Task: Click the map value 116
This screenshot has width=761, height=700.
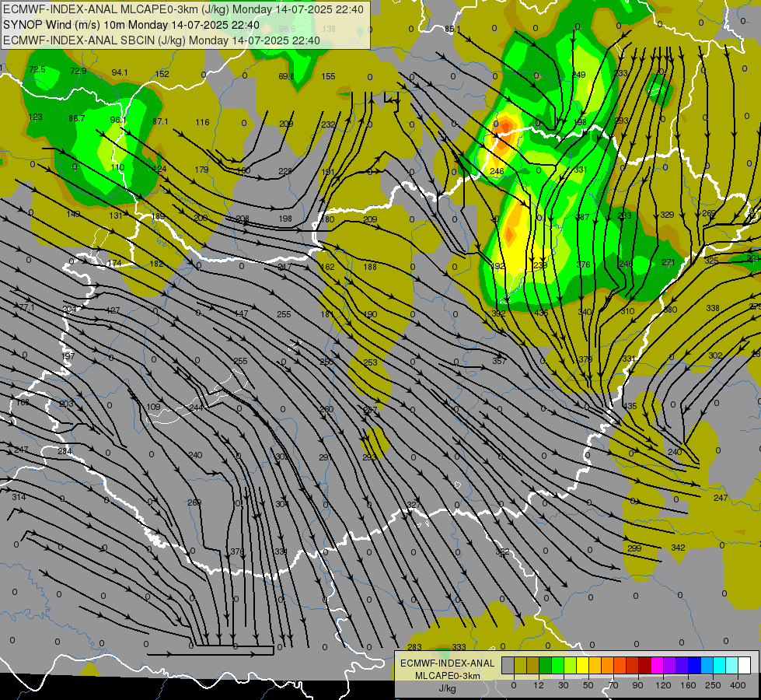Action: tap(202, 122)
